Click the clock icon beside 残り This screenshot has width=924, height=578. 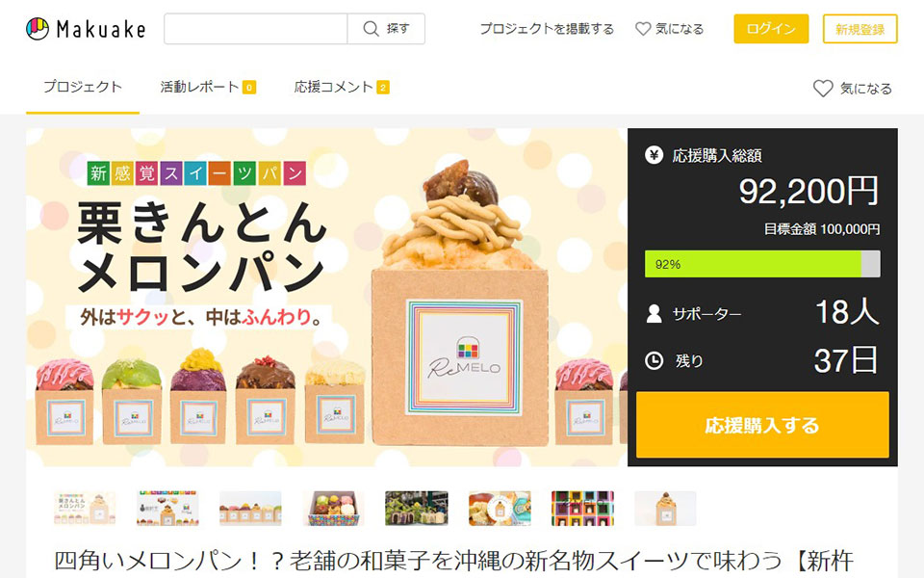point(654,360)
